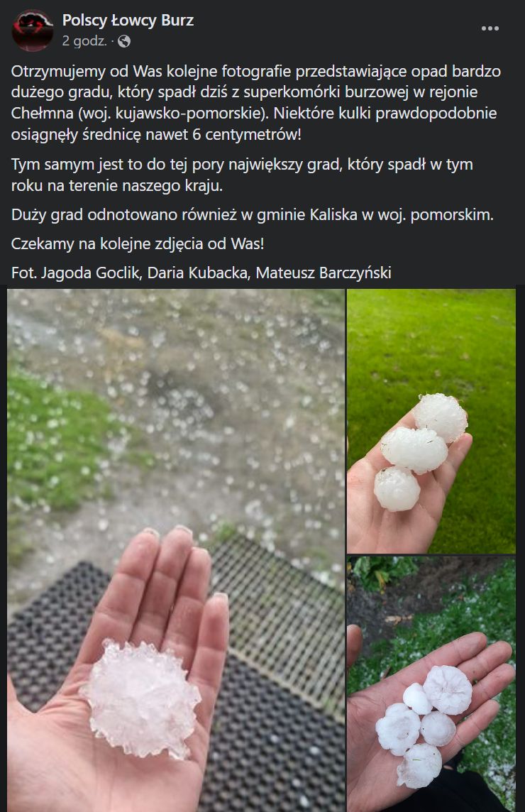The width and height of the screenshot is (525, 812).
Task: Click the largest hailstone in the bottom-right photo
Action: tap(448, 691)
